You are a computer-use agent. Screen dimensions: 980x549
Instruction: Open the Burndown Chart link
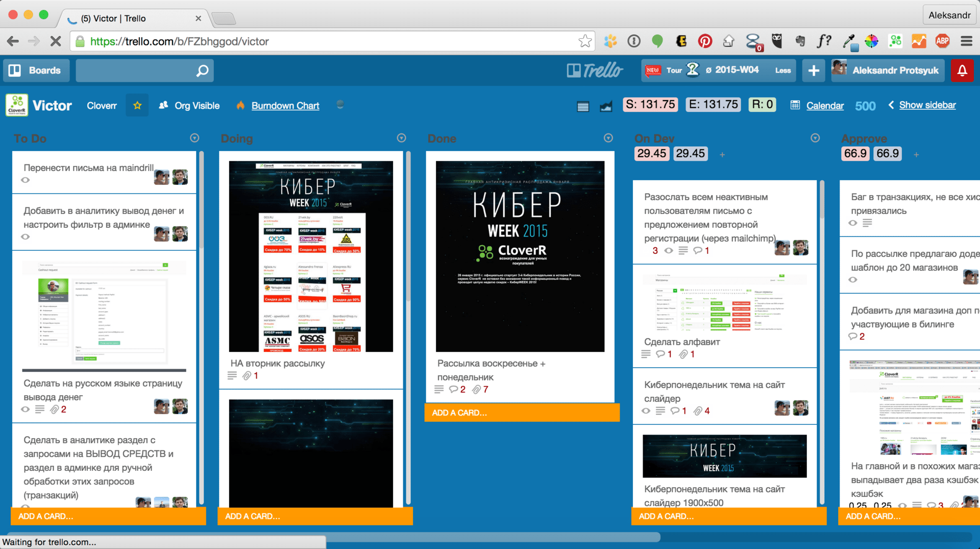[285, 106]
